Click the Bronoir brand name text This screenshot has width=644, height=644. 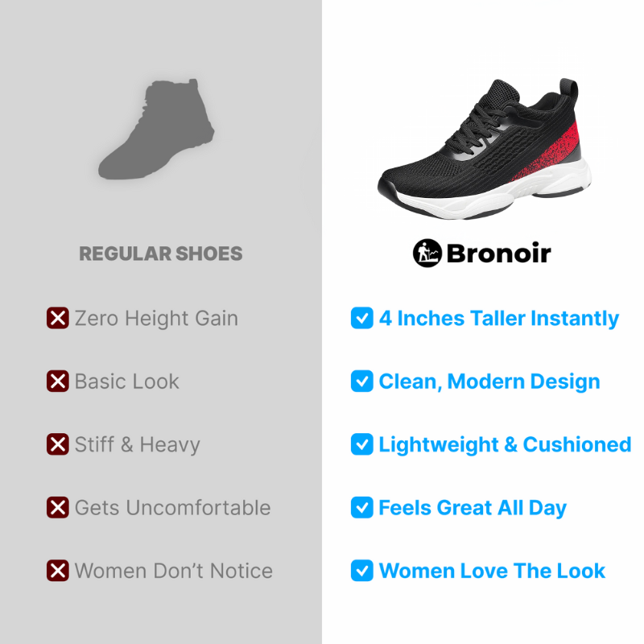[x=498, y=253]
